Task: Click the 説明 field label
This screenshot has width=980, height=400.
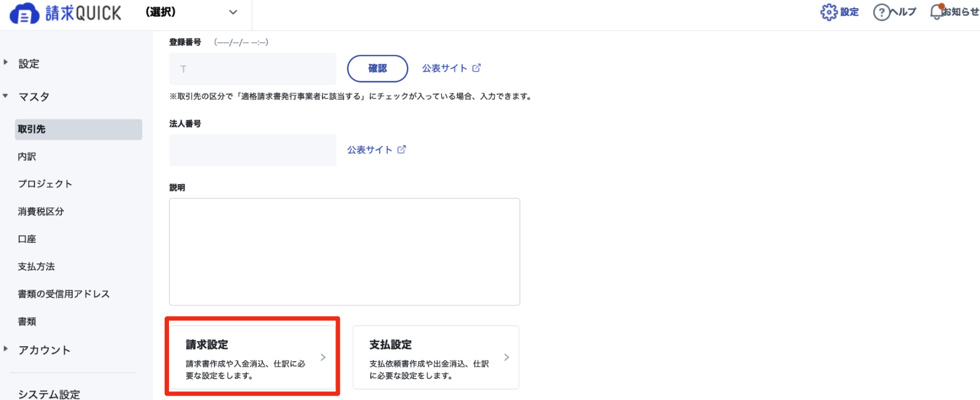Action: [x=177, y=187]
